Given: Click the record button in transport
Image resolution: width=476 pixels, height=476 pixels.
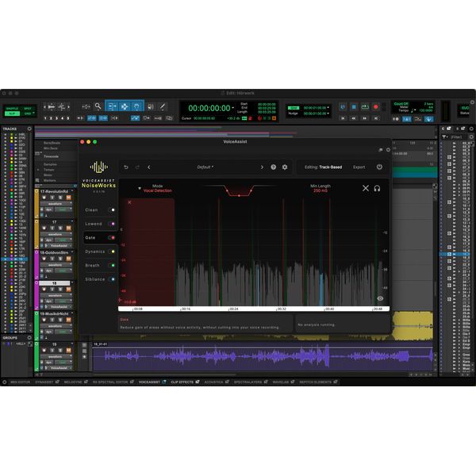Looking at the screenshot, I should (x=376, y=107).
